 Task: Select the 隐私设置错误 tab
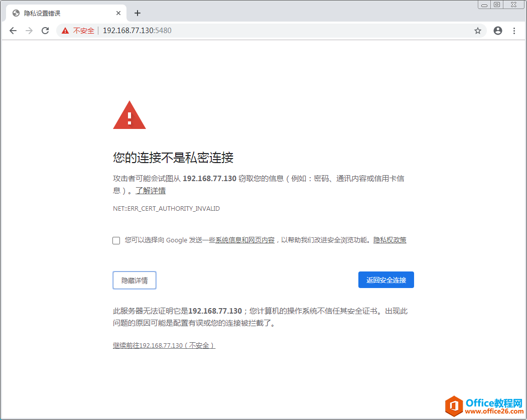(67, 13)
